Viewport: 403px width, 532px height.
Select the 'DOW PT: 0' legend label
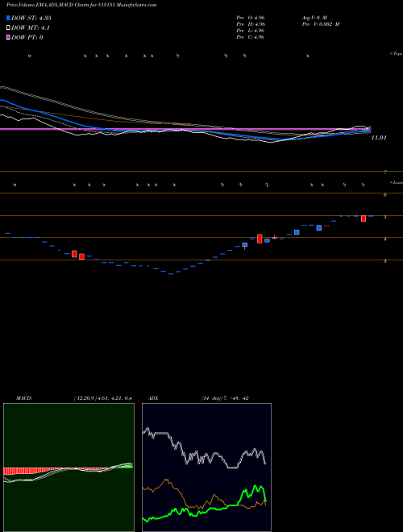(x=27, y=37)
